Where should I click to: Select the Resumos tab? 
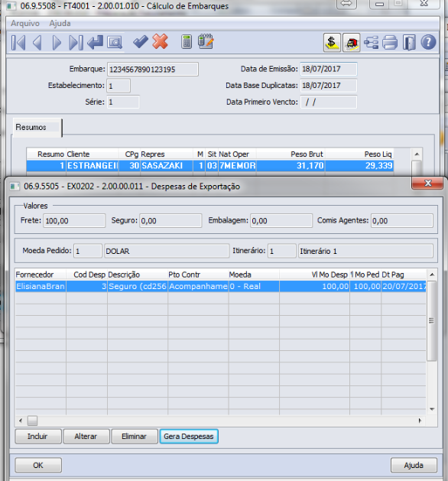(37, 127)
